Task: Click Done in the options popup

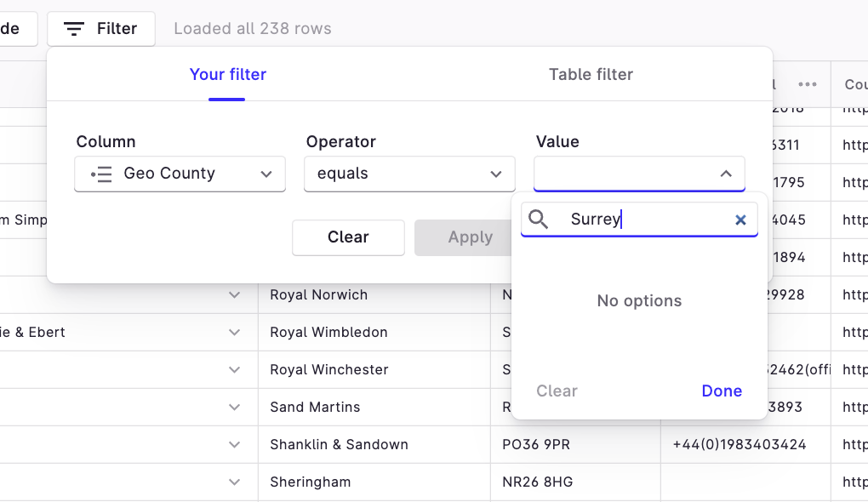Action: click(721, 391)
